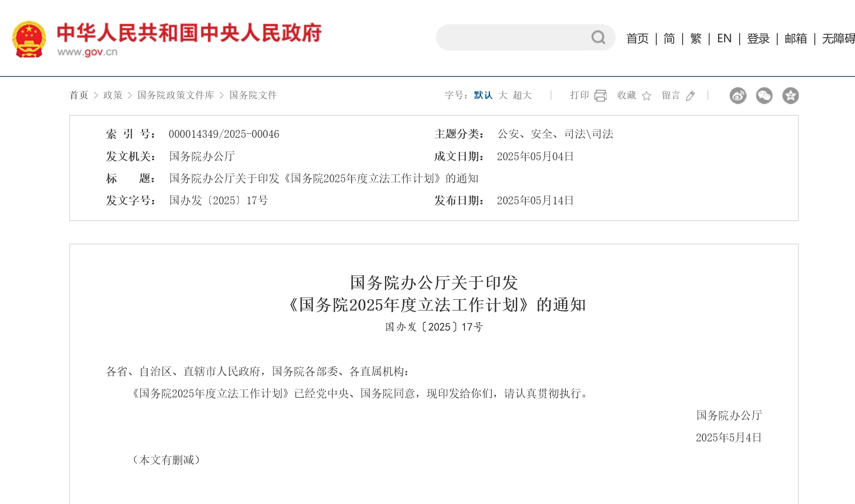Click the search magnifier icon

pos(598,38)
